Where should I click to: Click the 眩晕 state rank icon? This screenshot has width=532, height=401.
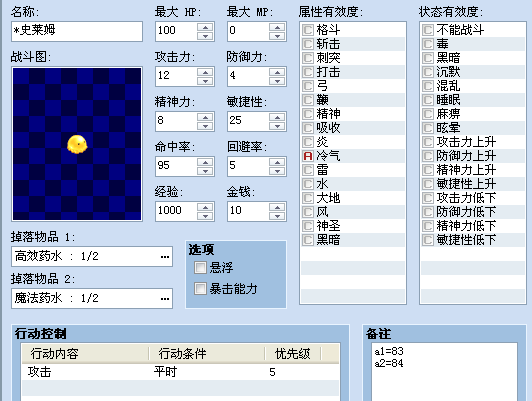click(x=428, y=128)
